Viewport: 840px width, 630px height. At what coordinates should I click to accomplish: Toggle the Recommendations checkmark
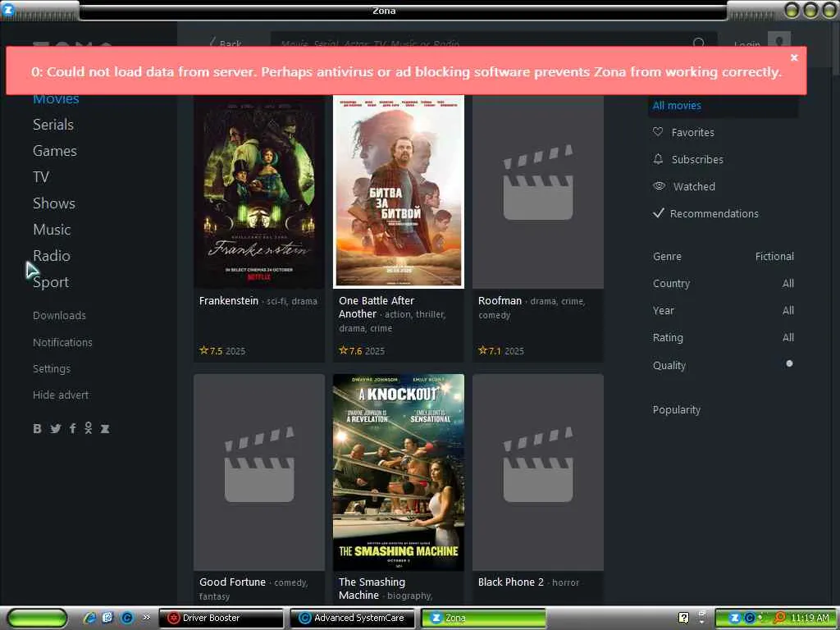(659, 213)
